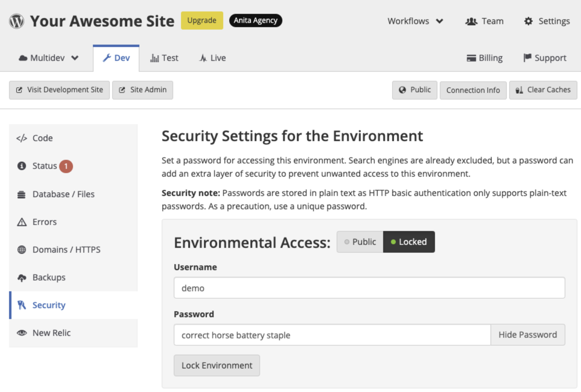Click the New Relic eye icon

point(21,333)
